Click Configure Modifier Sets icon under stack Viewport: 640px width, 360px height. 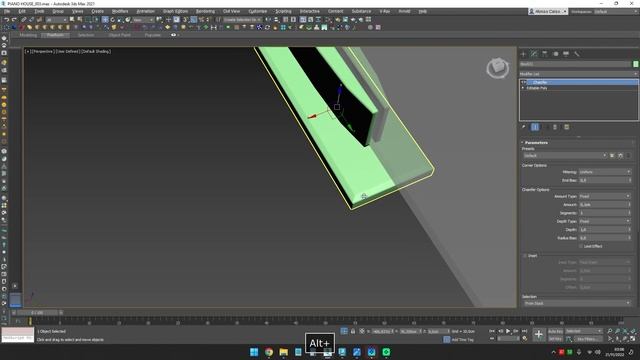[567, 127]
